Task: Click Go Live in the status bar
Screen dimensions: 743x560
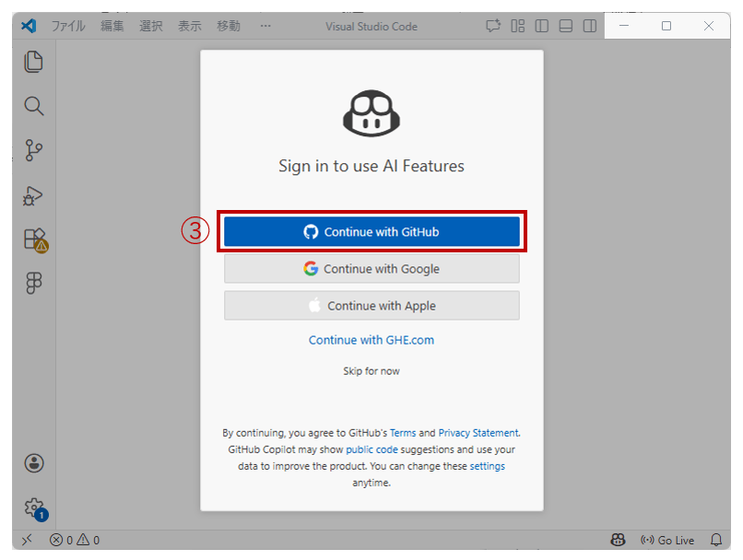Action: (x=667, y=541)
